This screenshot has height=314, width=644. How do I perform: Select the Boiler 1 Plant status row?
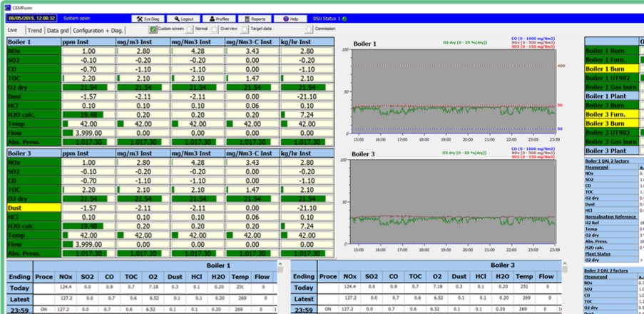[x=612, y=96]
